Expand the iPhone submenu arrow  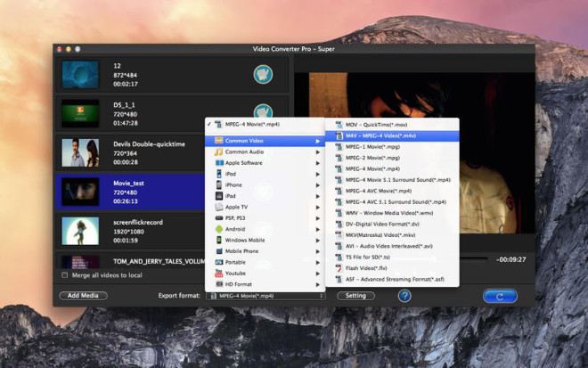[317, 185]
